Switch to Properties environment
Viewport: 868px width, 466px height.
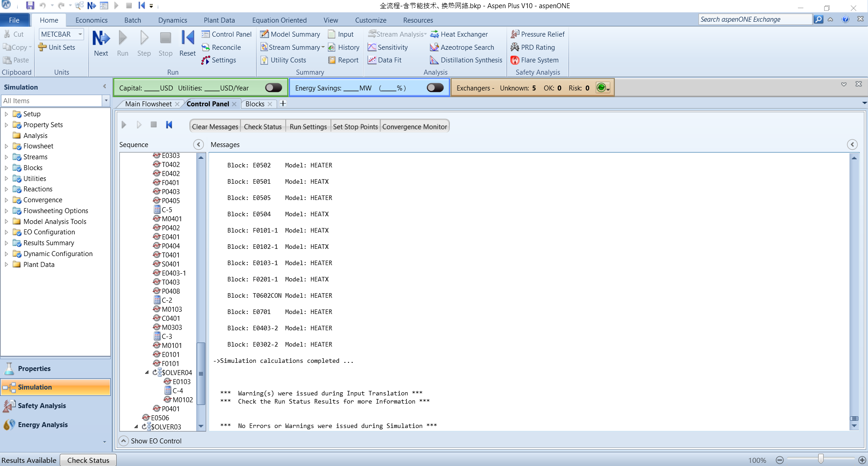[56, 369]
